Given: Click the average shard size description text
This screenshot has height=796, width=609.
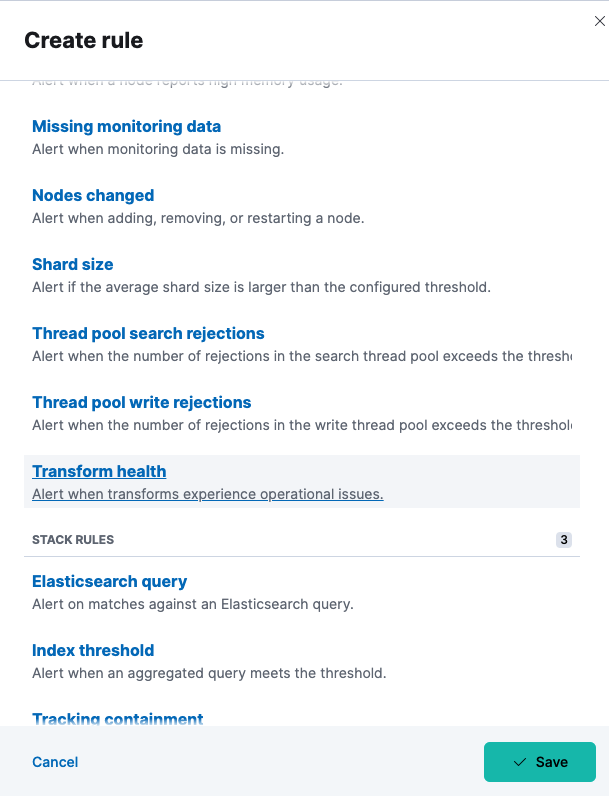Looking at the screenshot, I should (261, 287).
